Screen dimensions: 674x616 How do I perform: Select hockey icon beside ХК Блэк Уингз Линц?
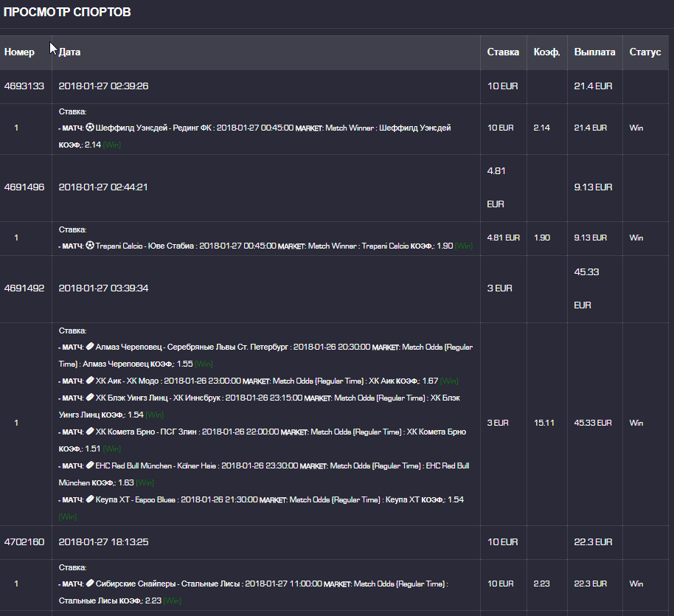90,398
